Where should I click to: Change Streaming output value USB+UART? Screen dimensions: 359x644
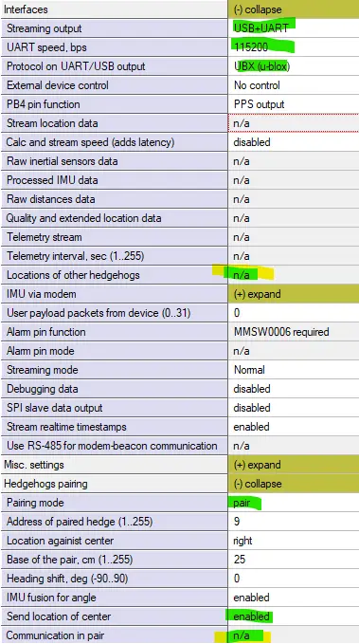click(x=294, y=28)
